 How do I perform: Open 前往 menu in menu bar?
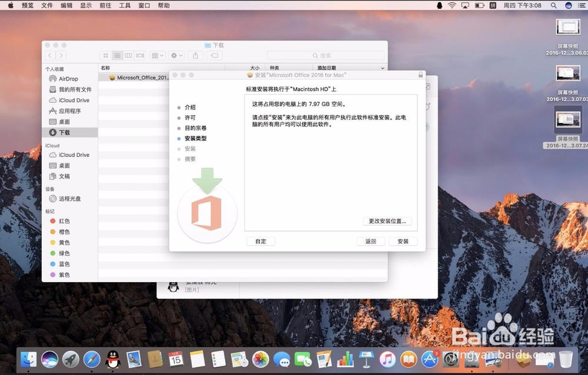click(105, 5)
